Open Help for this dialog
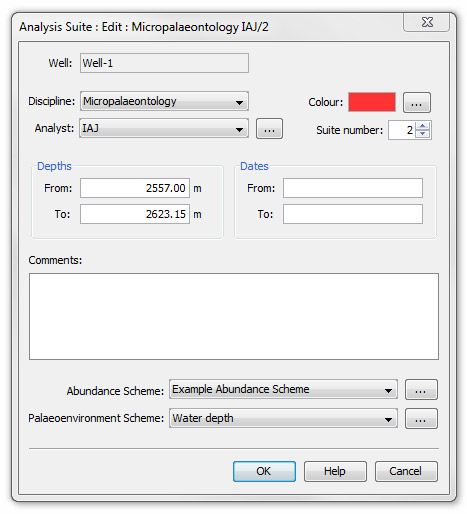This screenshot has width=467, height=514. pyautogui.click(x=335, y=471)
